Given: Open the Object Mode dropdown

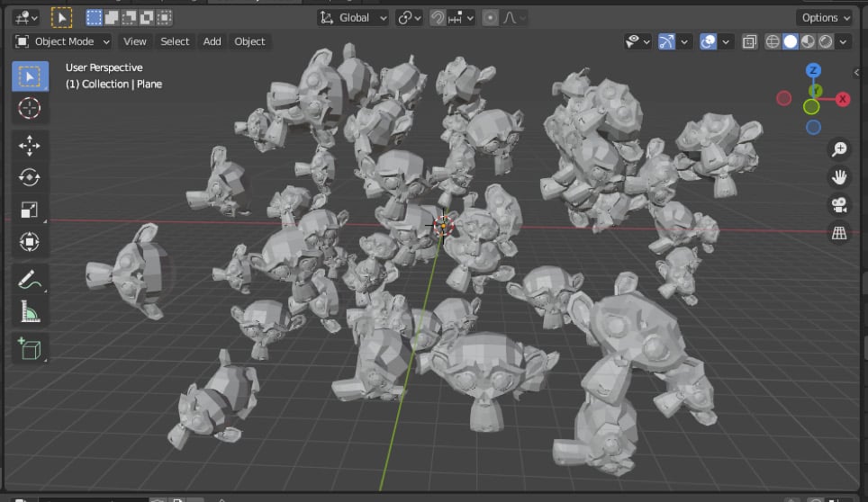Looking at the screenshot, I should pos(62,41).
